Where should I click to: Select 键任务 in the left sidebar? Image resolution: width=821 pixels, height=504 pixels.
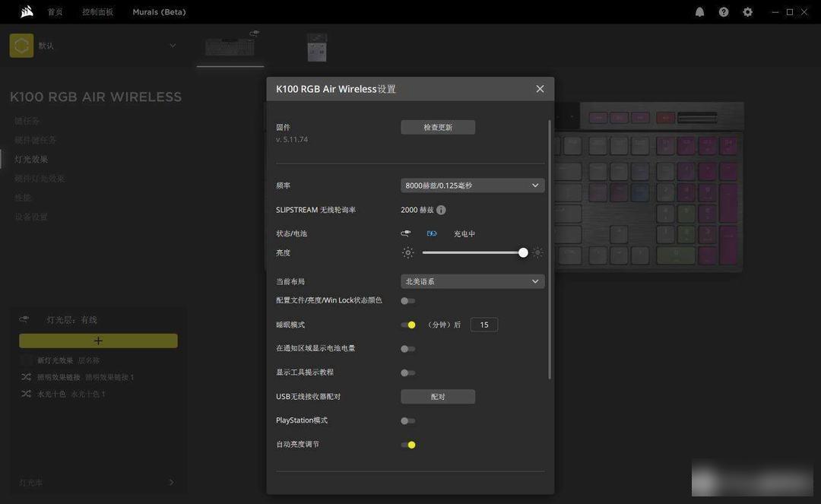tap(27, 121)
